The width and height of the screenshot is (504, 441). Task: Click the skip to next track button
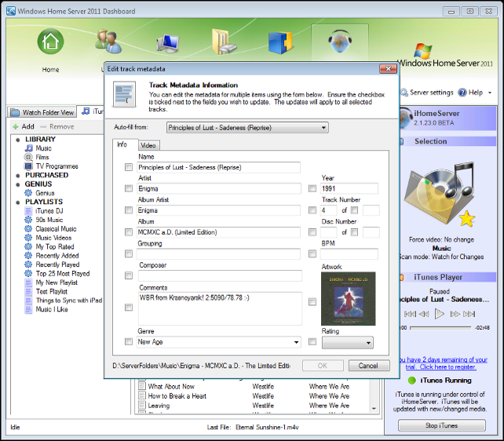pyautogui.click(x=469, y=314)
